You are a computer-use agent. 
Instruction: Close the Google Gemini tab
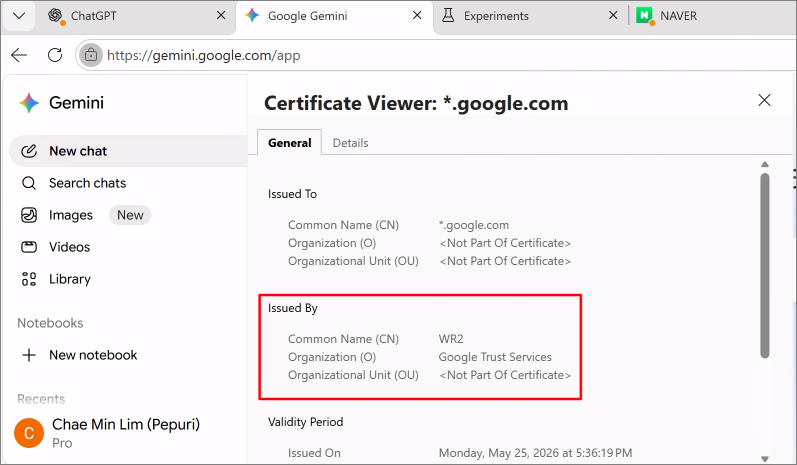click(x=417, y=15)
